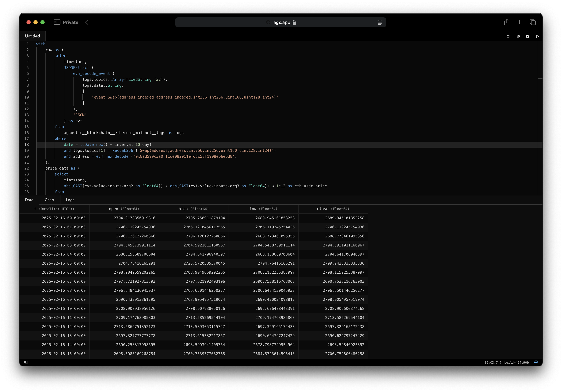This screenshot has height=392, width=562.
Task: Toggle the left sidebar from status bar
Action: click(26, 362)
